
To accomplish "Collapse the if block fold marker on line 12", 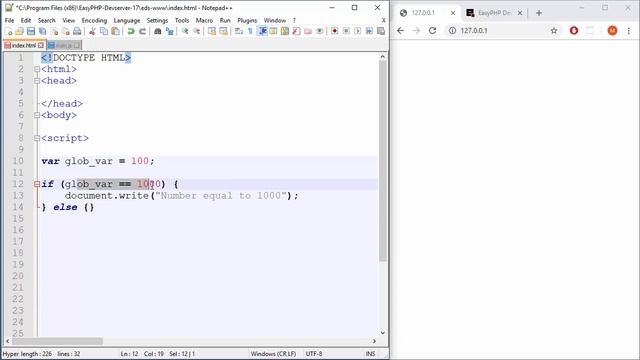I will pos(37,184).
